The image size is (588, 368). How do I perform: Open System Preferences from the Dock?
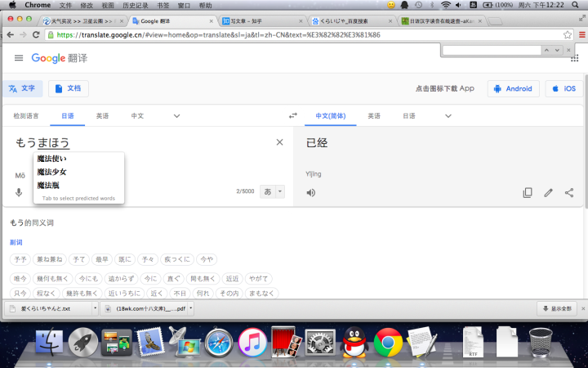coord(320,343)
